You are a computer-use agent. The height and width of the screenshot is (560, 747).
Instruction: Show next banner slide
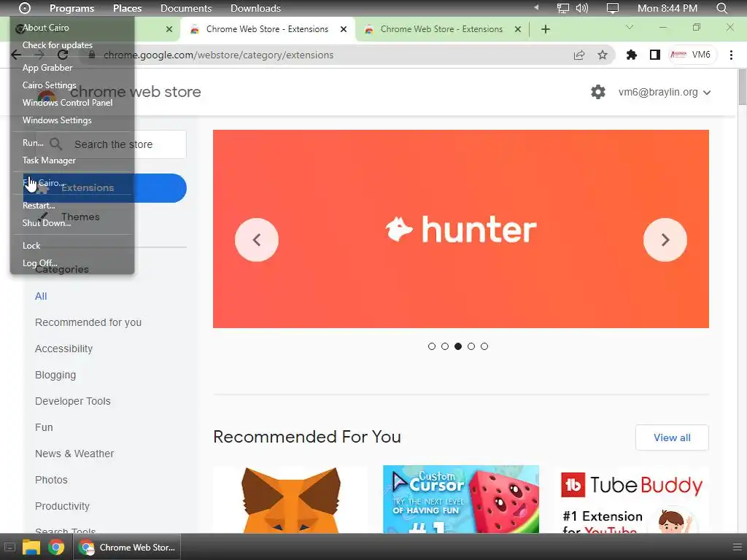tap(665, 240)
